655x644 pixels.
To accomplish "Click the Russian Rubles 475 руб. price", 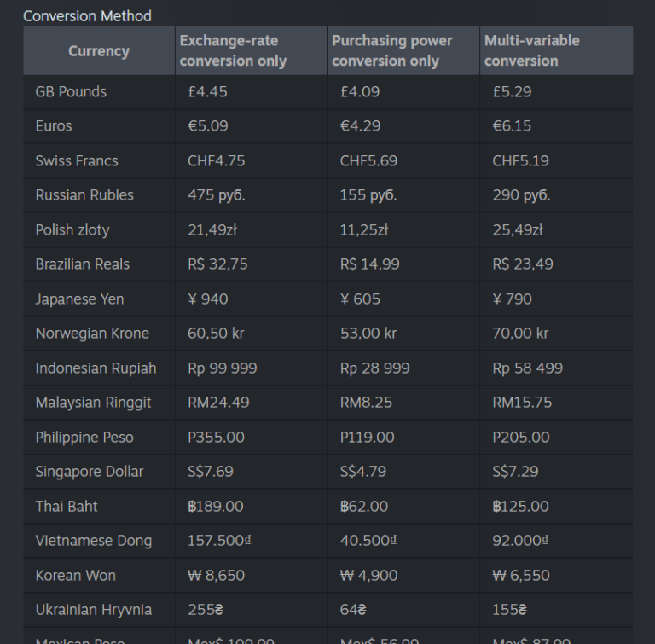I will pyautogui.click(x=216, y=195).
